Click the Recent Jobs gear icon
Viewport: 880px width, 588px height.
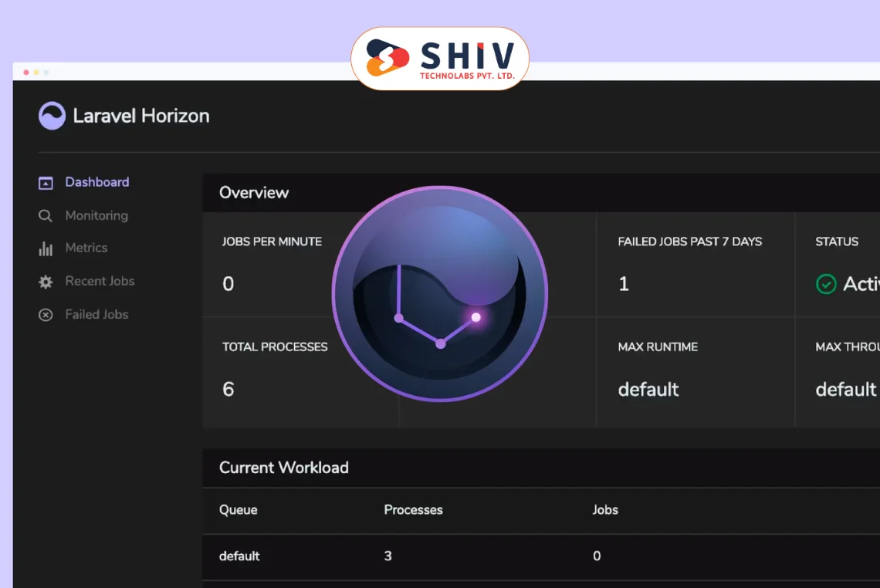46,282
